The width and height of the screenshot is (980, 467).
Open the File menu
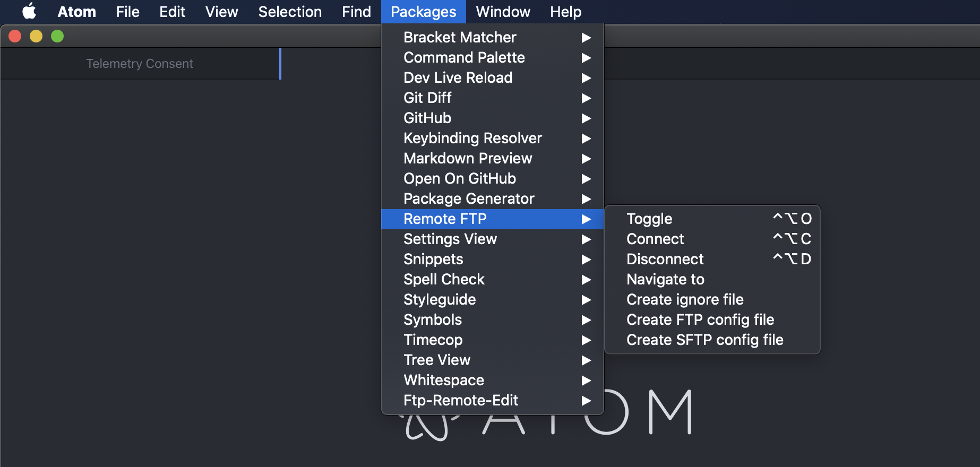pos(128,12)
